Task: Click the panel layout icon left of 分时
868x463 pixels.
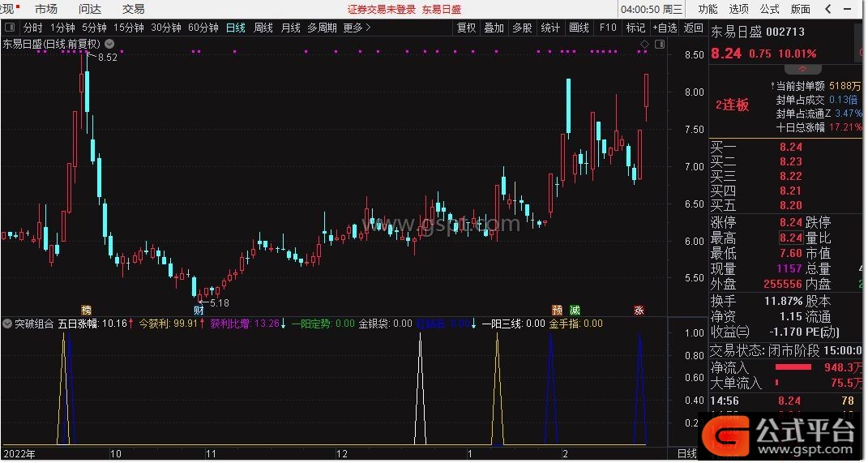Action: pyautogui.click(x=10, y=27)
